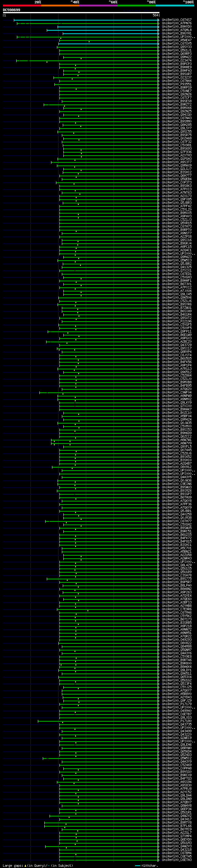
Task: Select the query name DC598699
Action: (x=11, y=10)
